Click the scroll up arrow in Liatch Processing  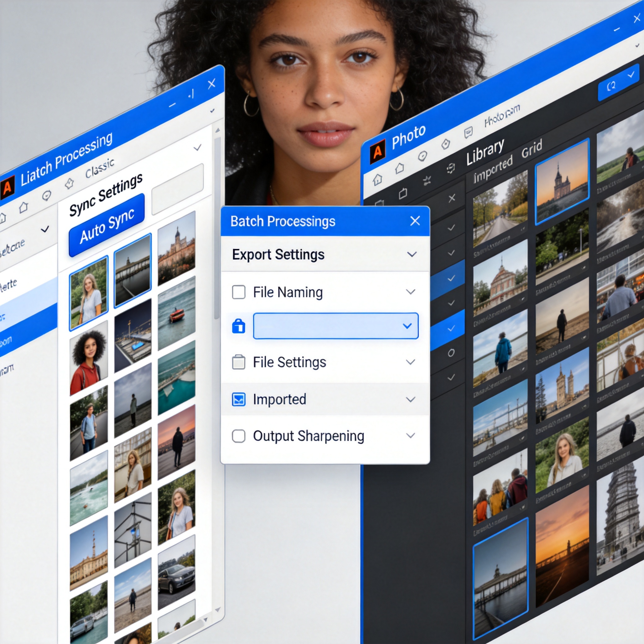click(218, 130)
